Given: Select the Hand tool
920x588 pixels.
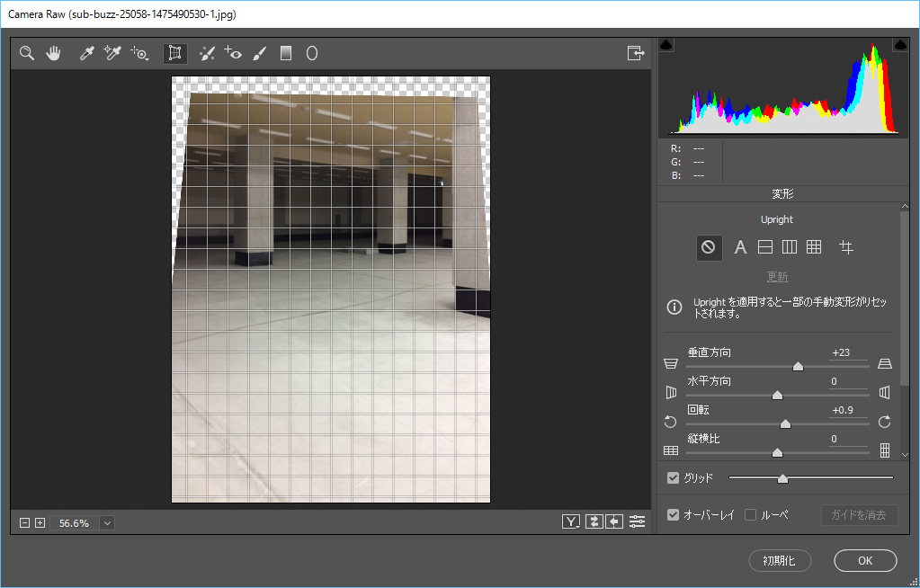Looking at the screenshot, I should (53, 53).
